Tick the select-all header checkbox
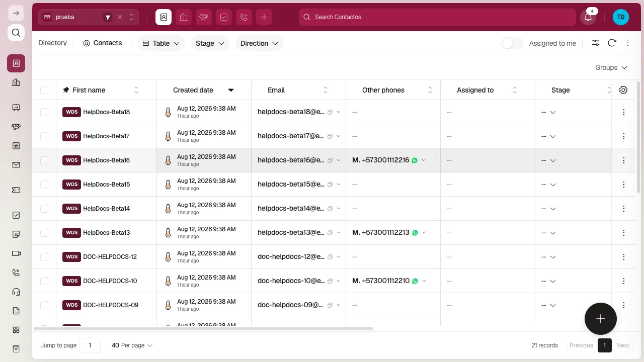644x362 pixels. pos(44,90)
